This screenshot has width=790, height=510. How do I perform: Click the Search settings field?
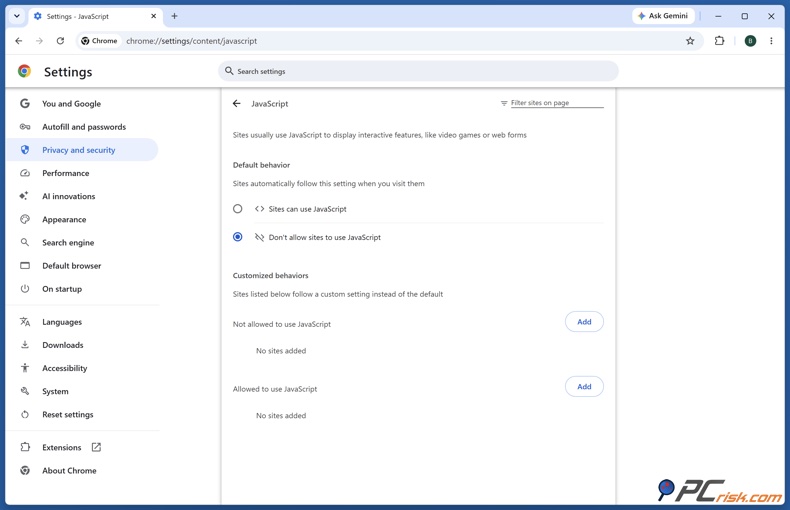click(x=418, y=71)
